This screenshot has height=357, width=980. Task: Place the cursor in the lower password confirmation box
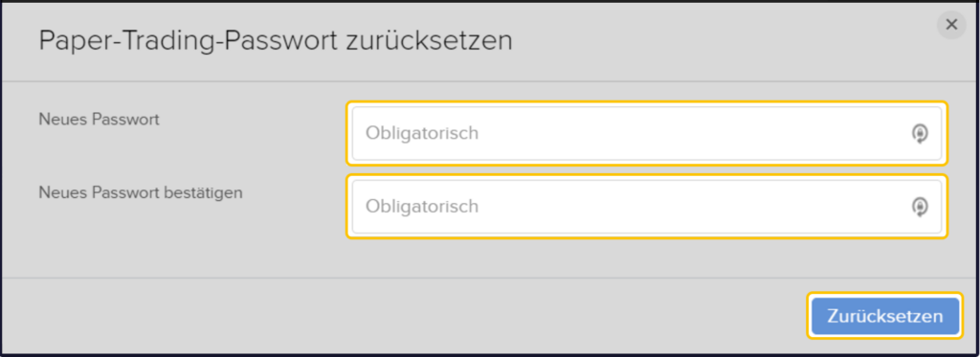coord(647,207)
